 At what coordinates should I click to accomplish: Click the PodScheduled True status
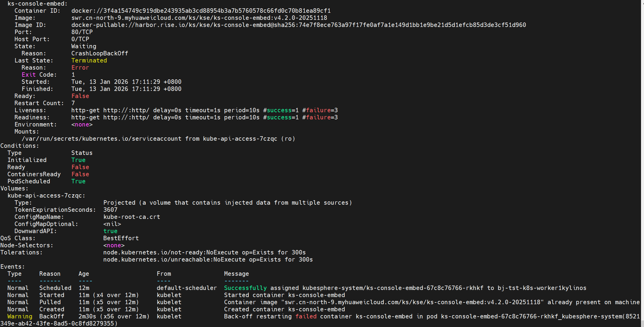[x=78, y=181]
